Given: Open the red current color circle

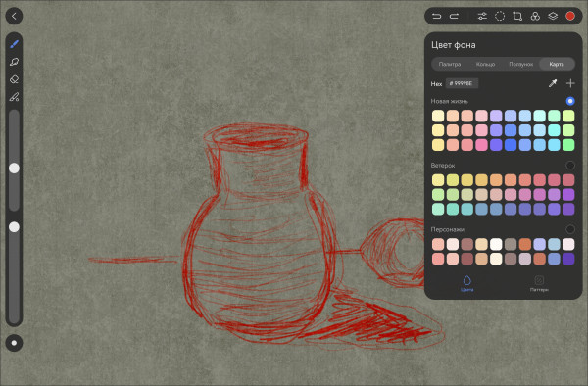Looking at the screenshot, I should click(570, 16).
